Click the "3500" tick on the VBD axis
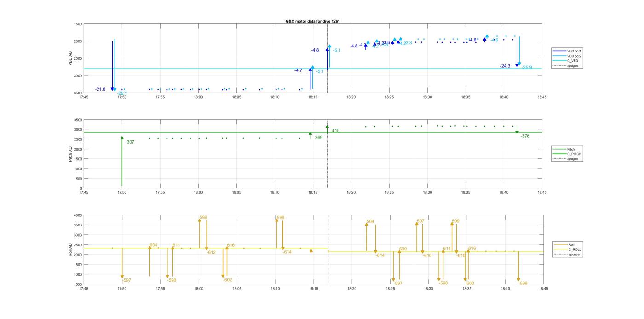The width and height of the screenshot is (644, 319). pos(78,93)
